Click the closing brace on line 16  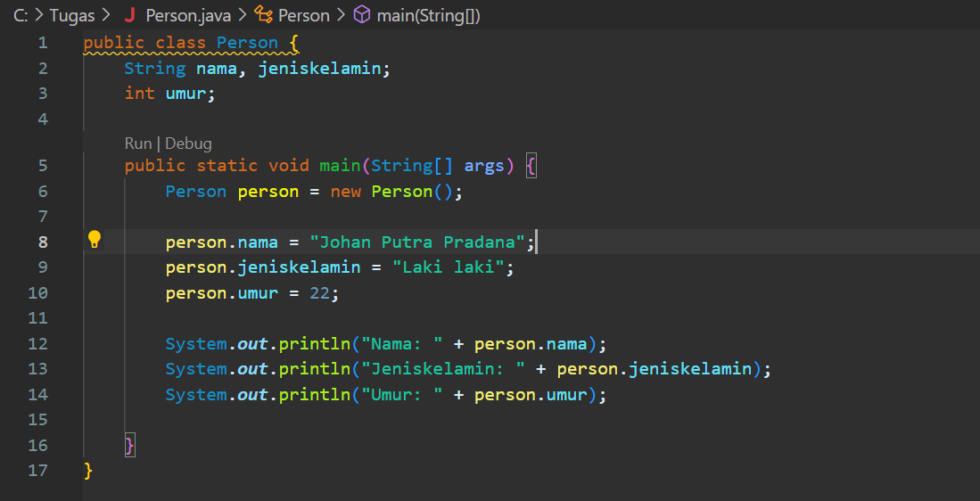coord(130,445)
